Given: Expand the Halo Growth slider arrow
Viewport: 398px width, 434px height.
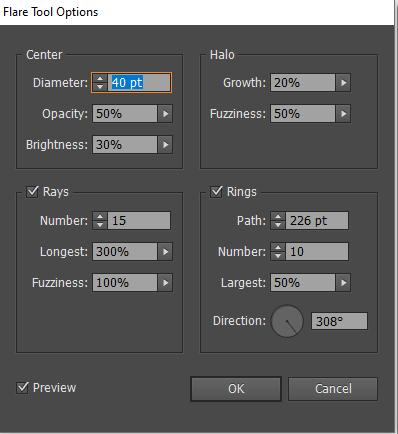Looking at the screenshot, I should click(343, 83).
